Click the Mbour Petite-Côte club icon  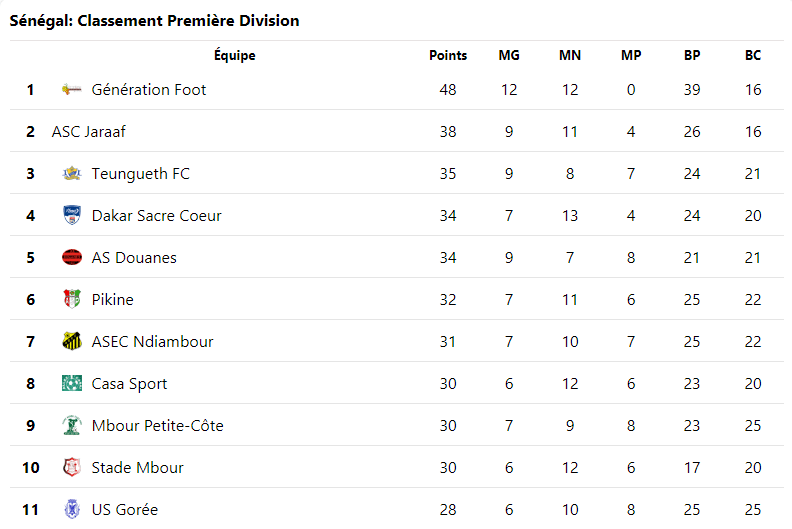tap(71, 426)
